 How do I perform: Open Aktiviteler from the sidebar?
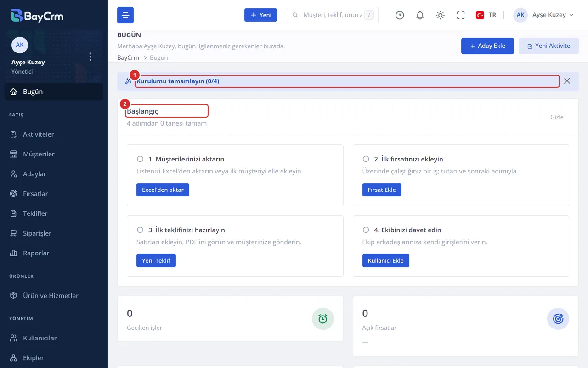(x=54, y=134)
